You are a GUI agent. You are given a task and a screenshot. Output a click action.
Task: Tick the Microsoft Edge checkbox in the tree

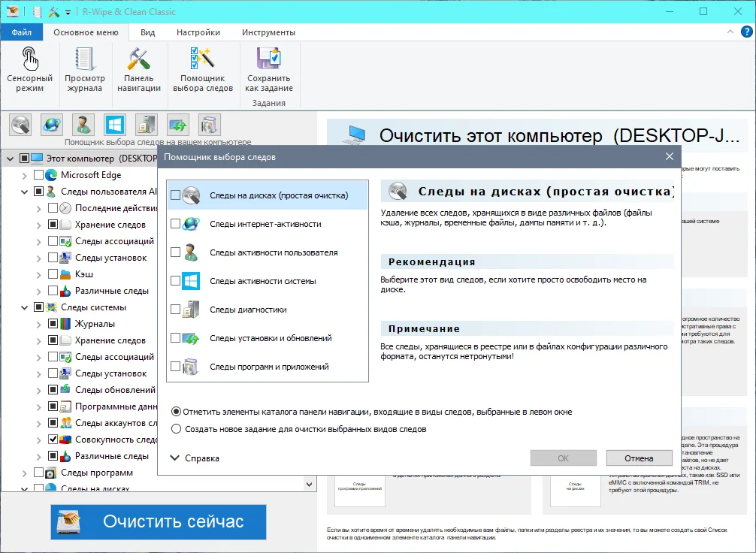click(x=38, y=175)
